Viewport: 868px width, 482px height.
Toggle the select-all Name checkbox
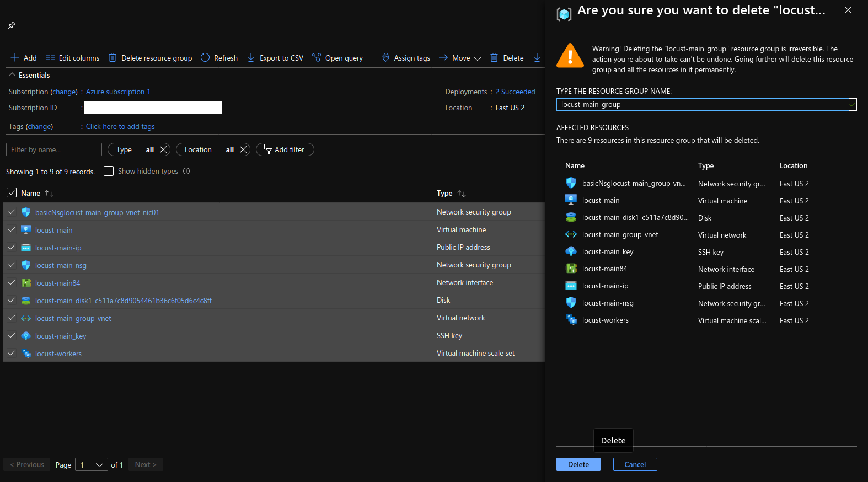tap(12, 192)
